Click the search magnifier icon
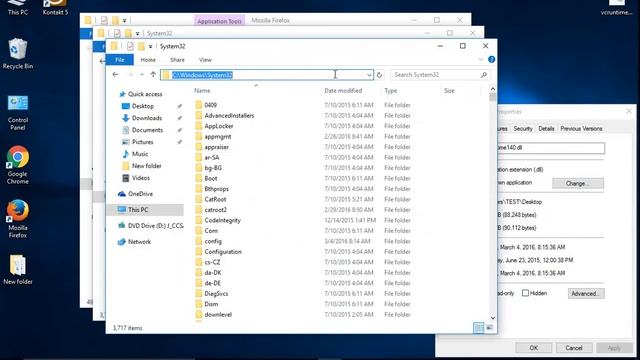 tap(484, 75)
